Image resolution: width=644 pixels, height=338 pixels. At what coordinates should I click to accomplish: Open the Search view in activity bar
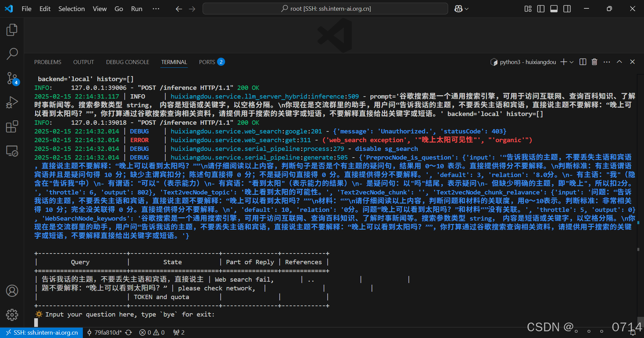coord(12,54)
